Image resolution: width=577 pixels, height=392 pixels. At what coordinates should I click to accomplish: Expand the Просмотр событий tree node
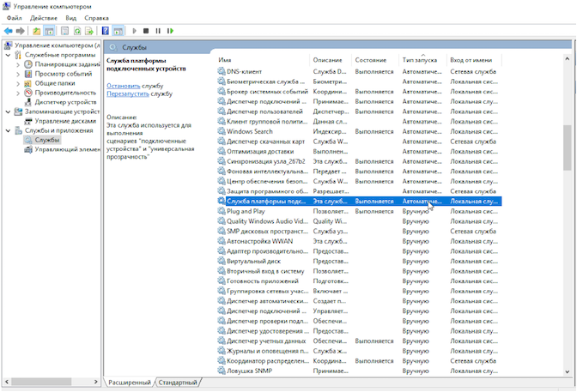18,75
